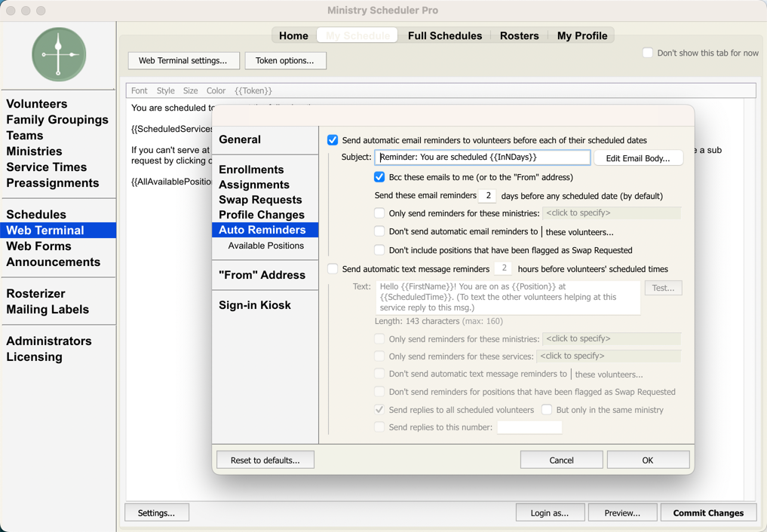Open Preassignments in the sidebar

(52, 182)
